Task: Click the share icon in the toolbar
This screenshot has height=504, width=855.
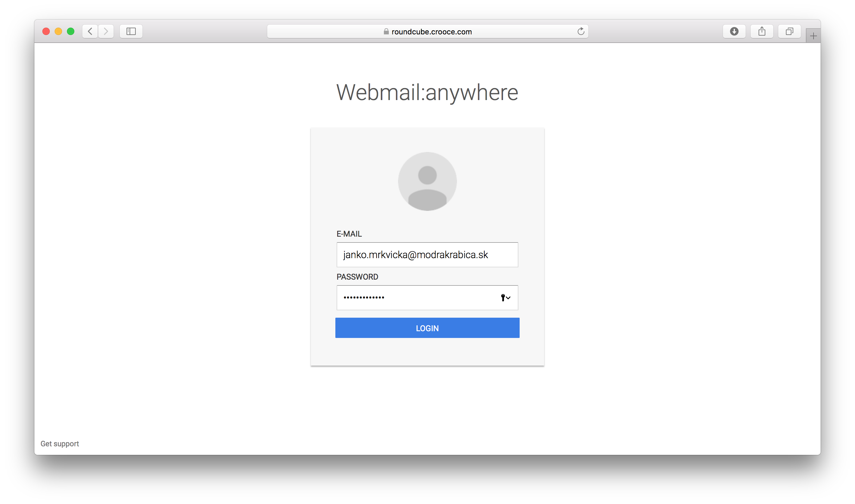Action: tap(762, 31)
